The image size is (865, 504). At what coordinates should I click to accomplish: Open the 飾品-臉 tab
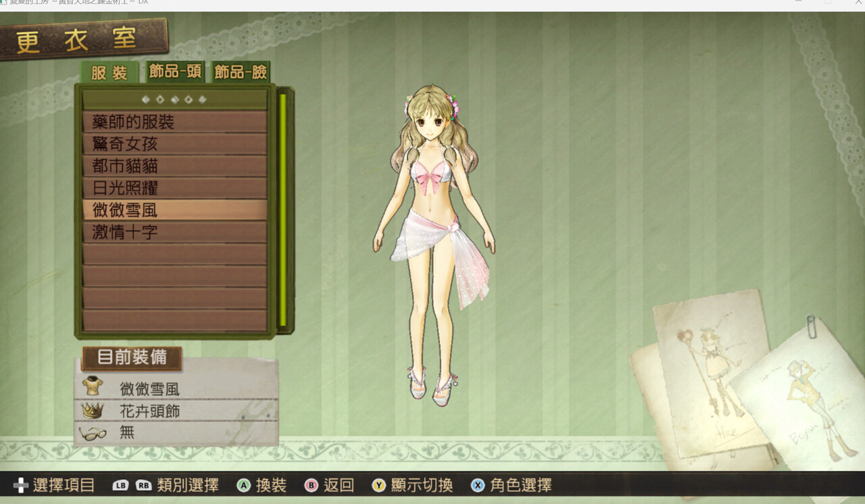[x=241, y=72]
